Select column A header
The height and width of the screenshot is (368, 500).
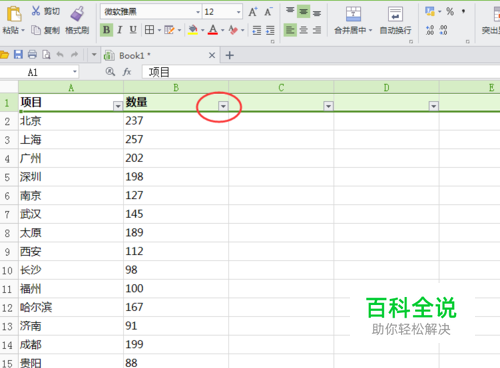tap(71, 88)
